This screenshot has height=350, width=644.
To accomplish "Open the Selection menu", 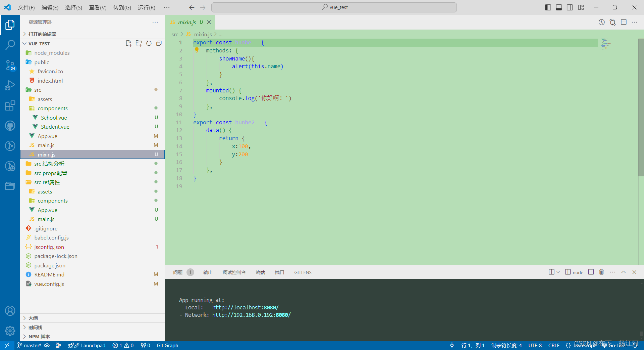I will pos(73,7).
